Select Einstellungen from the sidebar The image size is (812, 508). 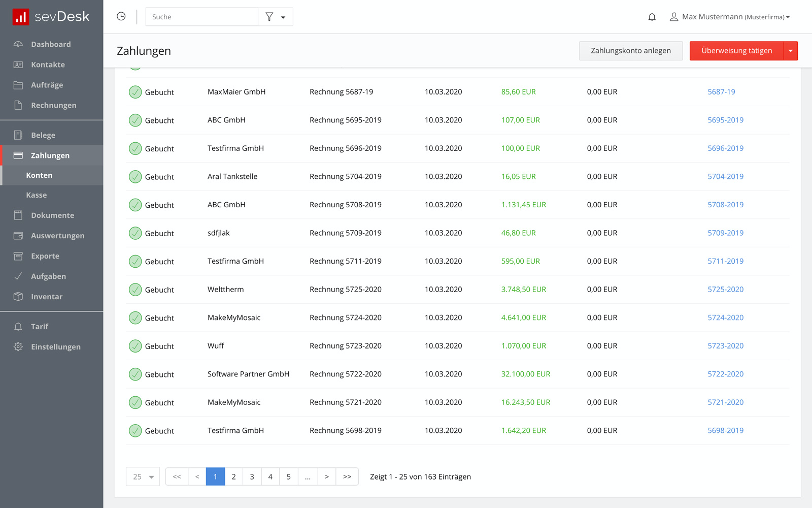56,346
